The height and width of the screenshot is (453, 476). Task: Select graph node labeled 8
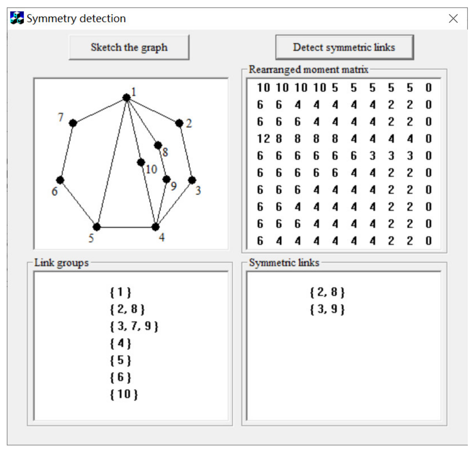(158, 145)
